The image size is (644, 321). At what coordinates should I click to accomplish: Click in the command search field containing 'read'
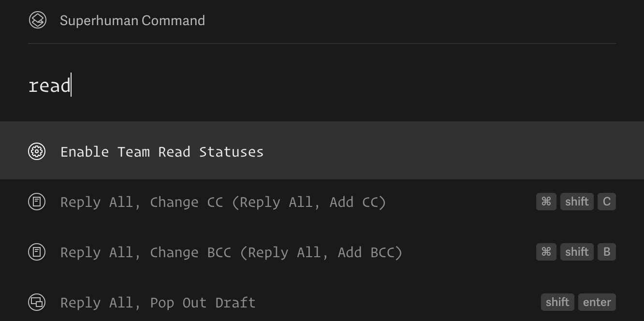pyautogui.click(x=322, y=85)
